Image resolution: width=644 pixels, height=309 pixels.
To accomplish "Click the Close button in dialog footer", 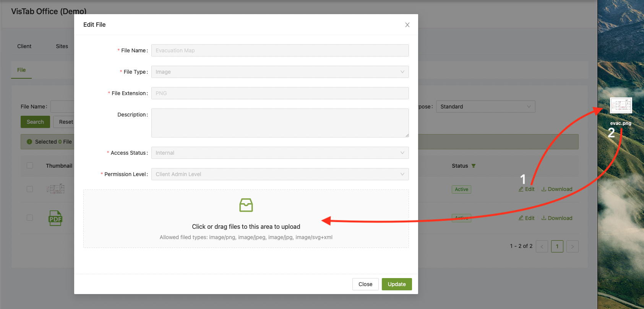I will (x=365, y=284).
